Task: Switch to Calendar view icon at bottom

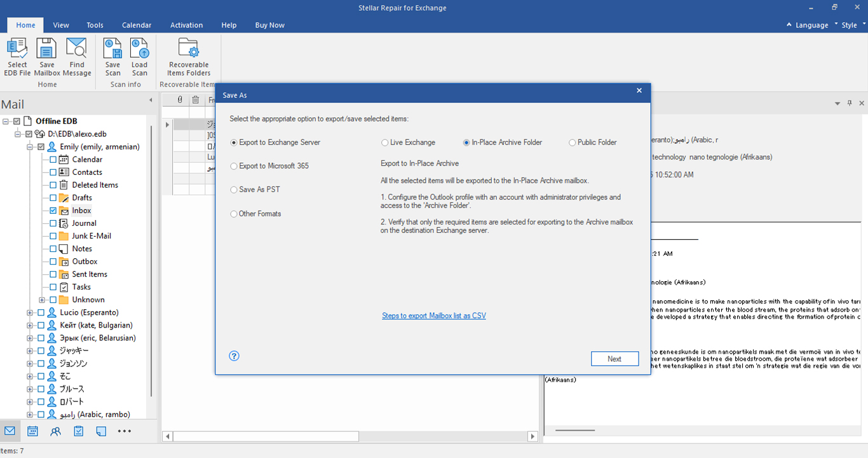Action: pyautogui.click(x=32, y=431)
